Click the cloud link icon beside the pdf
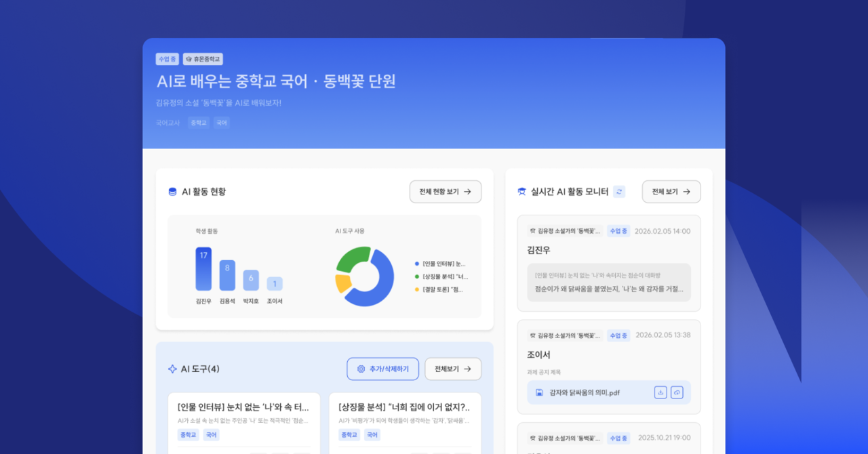This screenshot has width=868, height=454. click(677, 392)
